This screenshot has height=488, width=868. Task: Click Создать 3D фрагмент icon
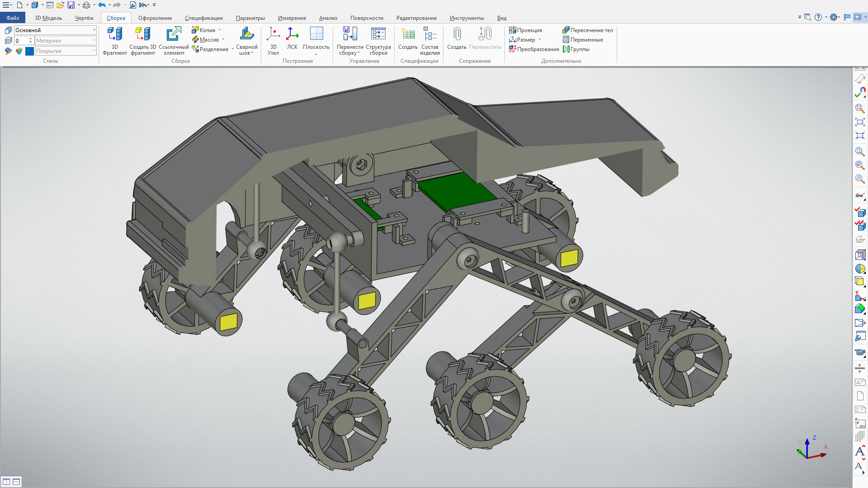[x=143, y=34]
